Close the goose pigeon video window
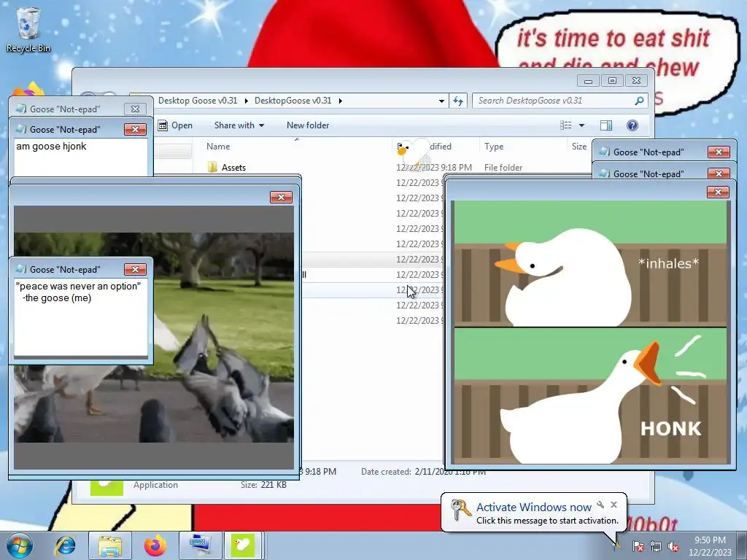 point(281,197)
